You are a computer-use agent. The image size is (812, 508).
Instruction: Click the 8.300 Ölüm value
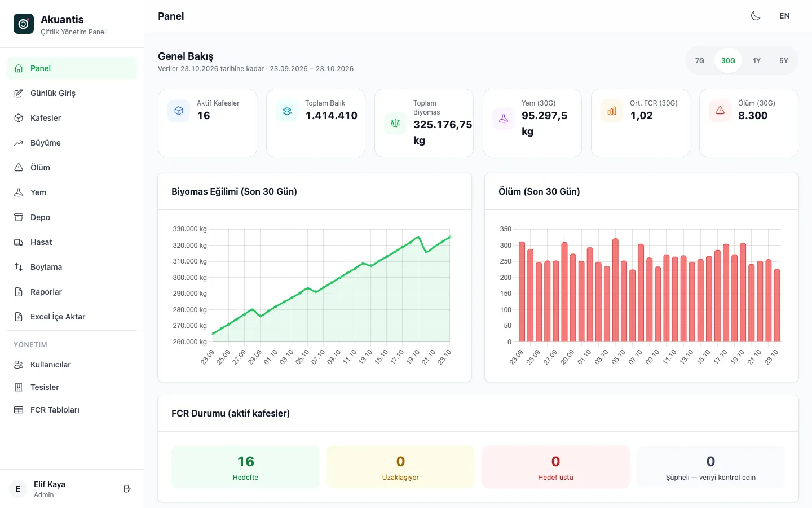click(753, 116)
